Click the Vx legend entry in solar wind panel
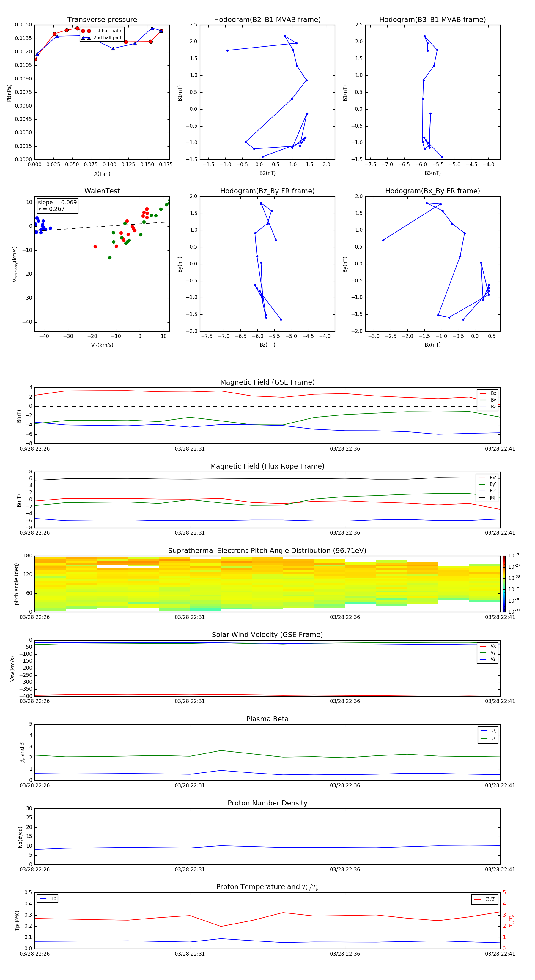The image size is (535, 980). [x=488, y=646]
